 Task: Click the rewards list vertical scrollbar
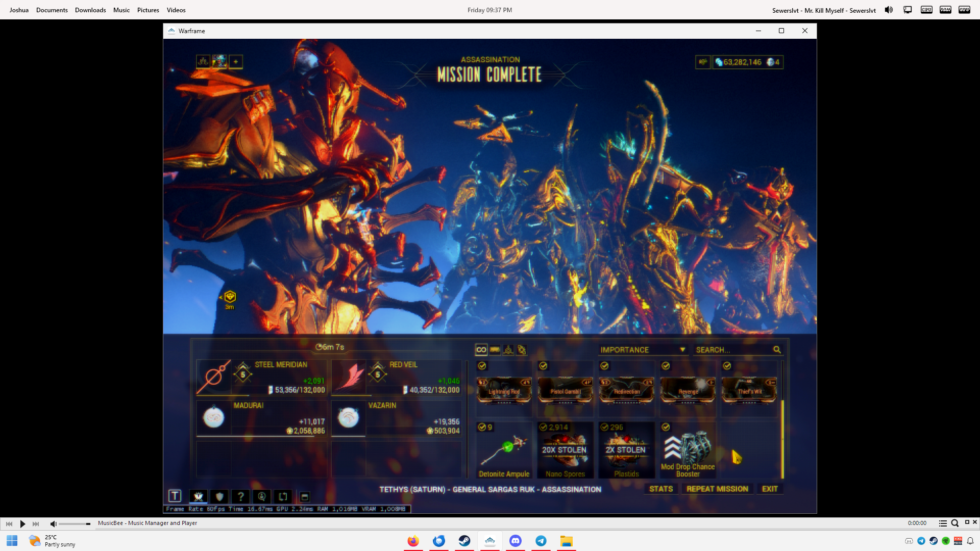click(782, 439)
